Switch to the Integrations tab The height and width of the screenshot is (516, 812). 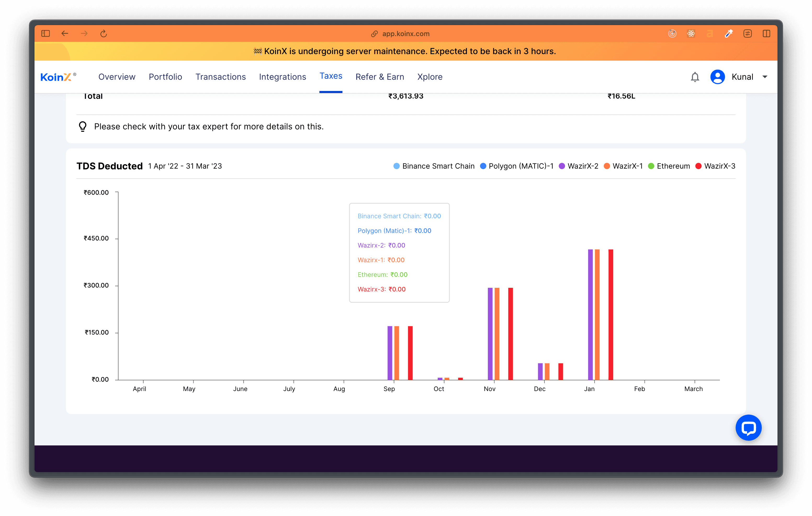click(282, 77)
